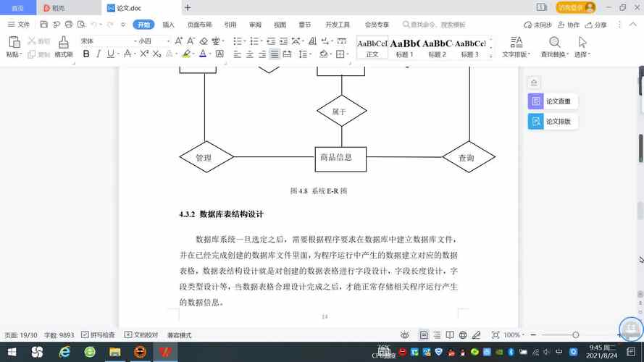Switch to the 引用 ribbon tab
644x362 pixels.
tap(230, 25)
